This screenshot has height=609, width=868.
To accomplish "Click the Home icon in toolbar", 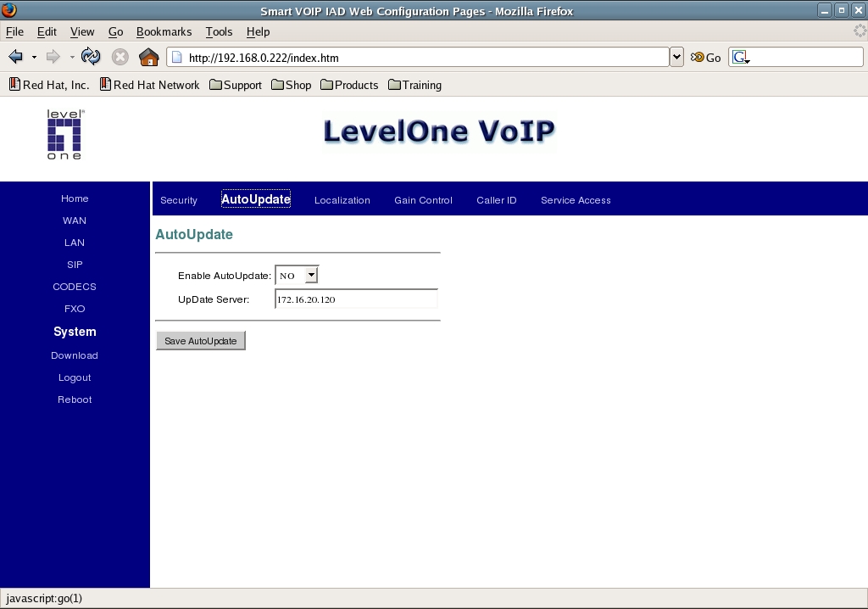I will click(x=148, y=57).
